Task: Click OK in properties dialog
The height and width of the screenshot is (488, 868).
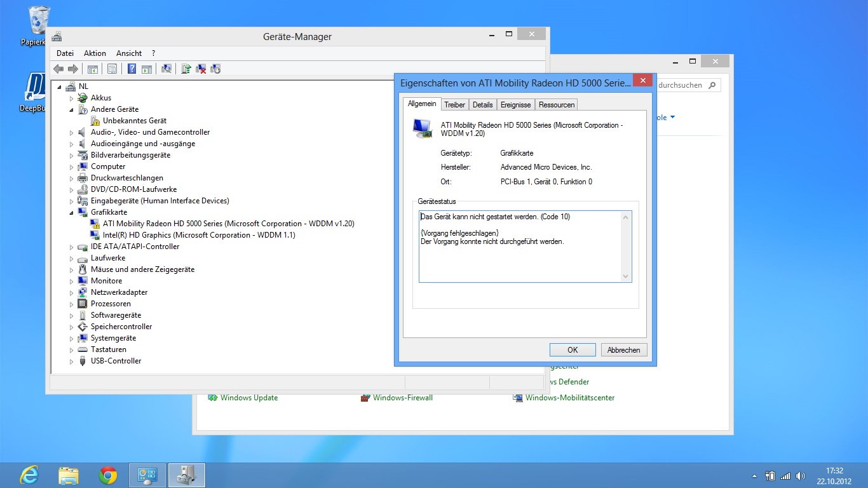Action: (x=573, y=349)
